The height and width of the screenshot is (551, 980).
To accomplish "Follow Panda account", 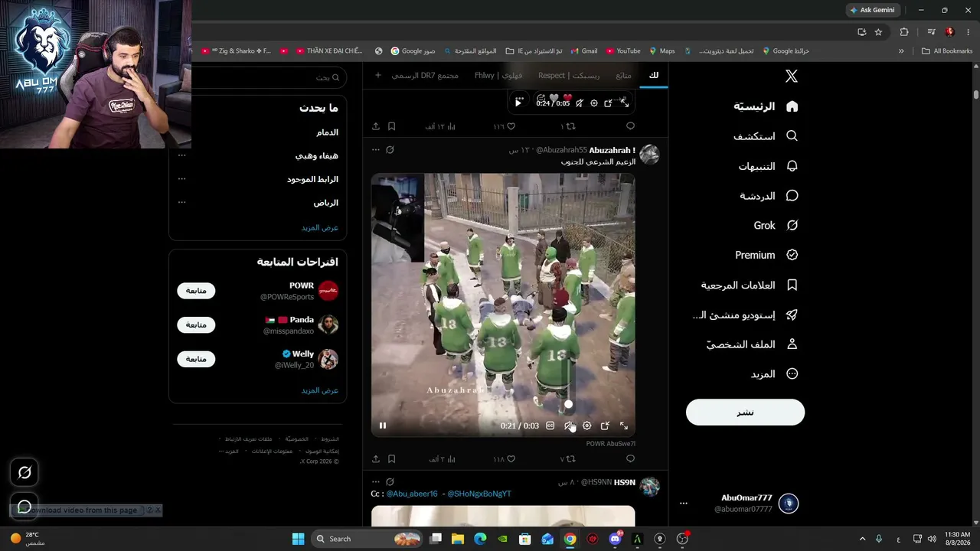I will (x=196, y=324).
